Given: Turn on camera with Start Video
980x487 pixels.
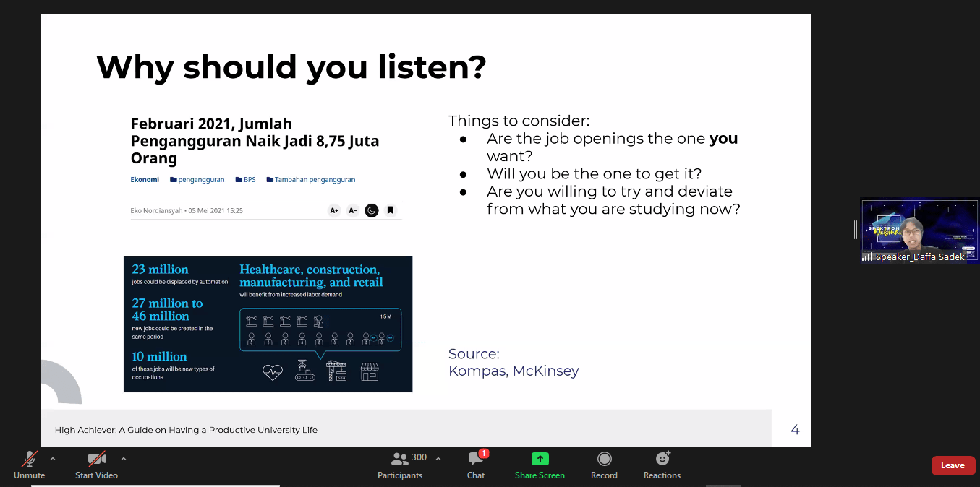Looking at the screenshot, I should pyautogui.click(x=96, y=464).
